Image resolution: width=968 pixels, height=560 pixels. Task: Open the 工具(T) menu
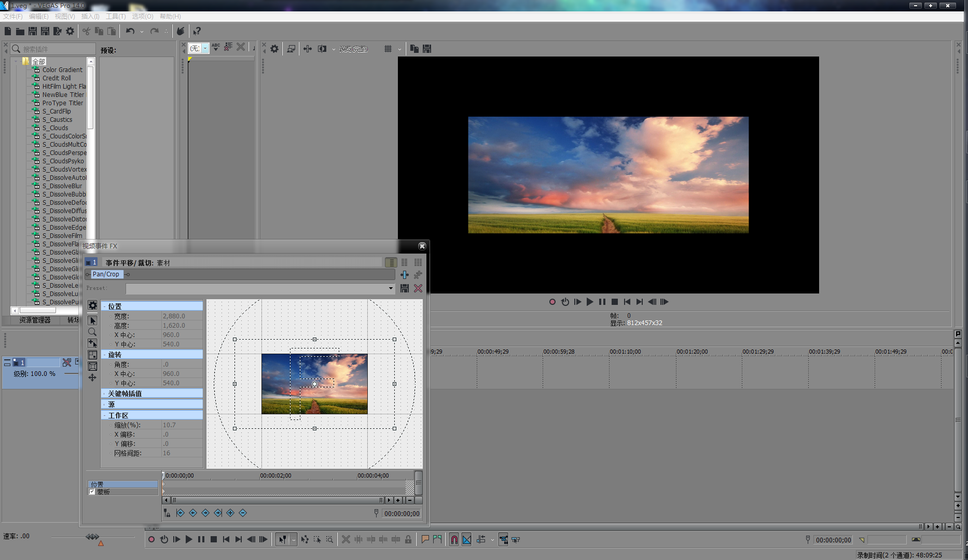coord(116,17)
